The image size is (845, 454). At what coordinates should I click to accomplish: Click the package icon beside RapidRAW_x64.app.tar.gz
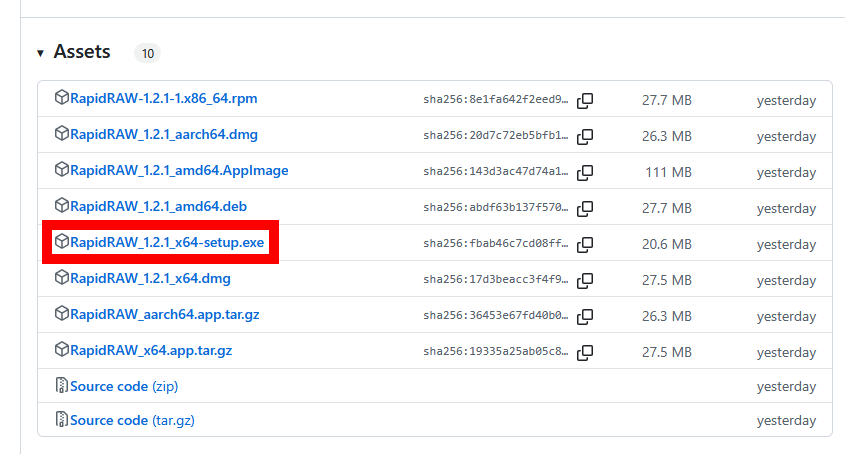click(x=61, y=350)
